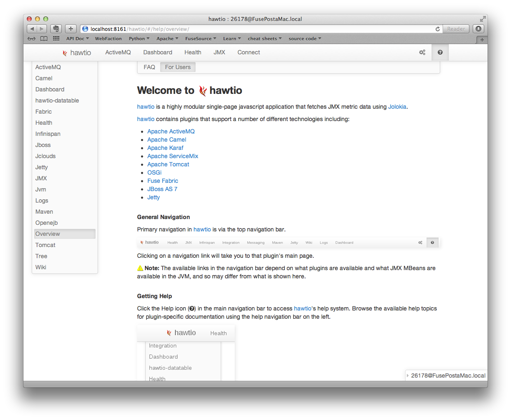The width and height of the screenshot is (511, 420).
Task: Click the hawtio flame logo in heading
Action: [202, 91]
